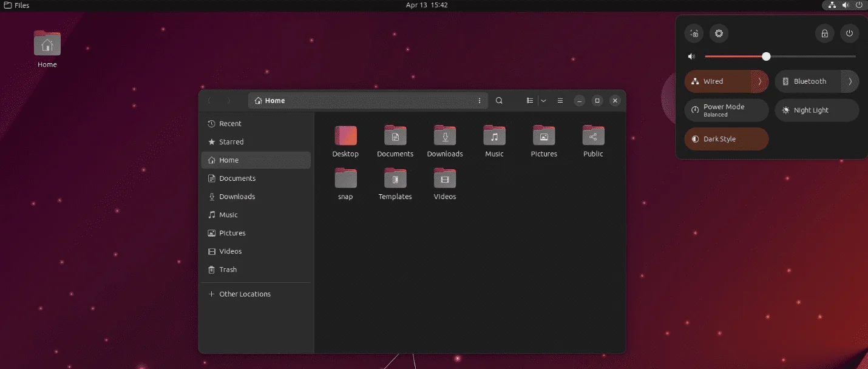The image size is (868, 369).
Task: Open Documents in the sidebar
Action: coord(256,178)
